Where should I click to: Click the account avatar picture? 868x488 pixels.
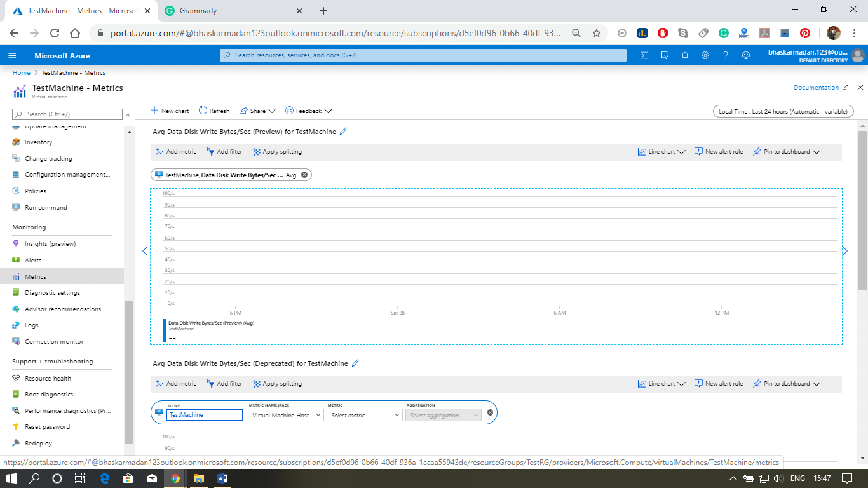(x=858, y=55)
